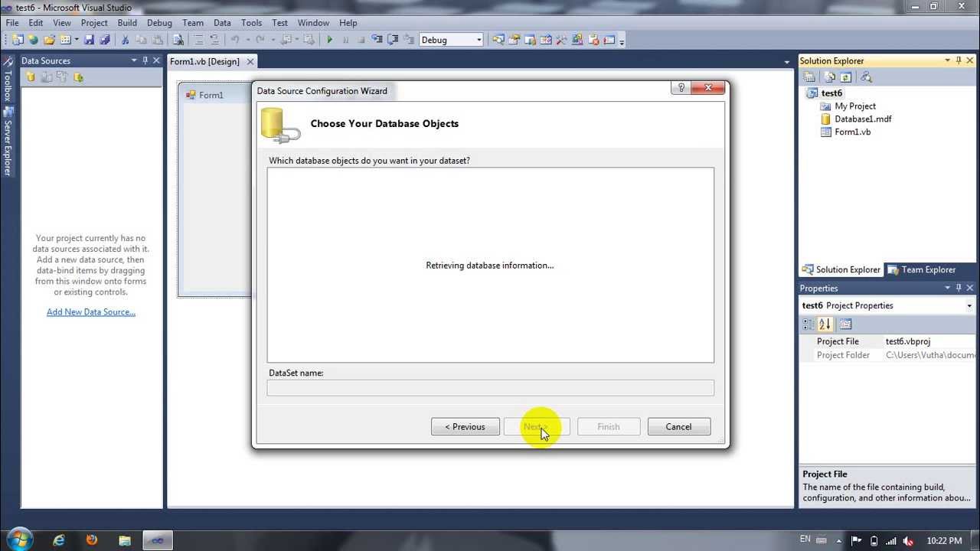Screen dimensions: 980x551
Task: Select Project File property row
Action: tap(889, 341)
